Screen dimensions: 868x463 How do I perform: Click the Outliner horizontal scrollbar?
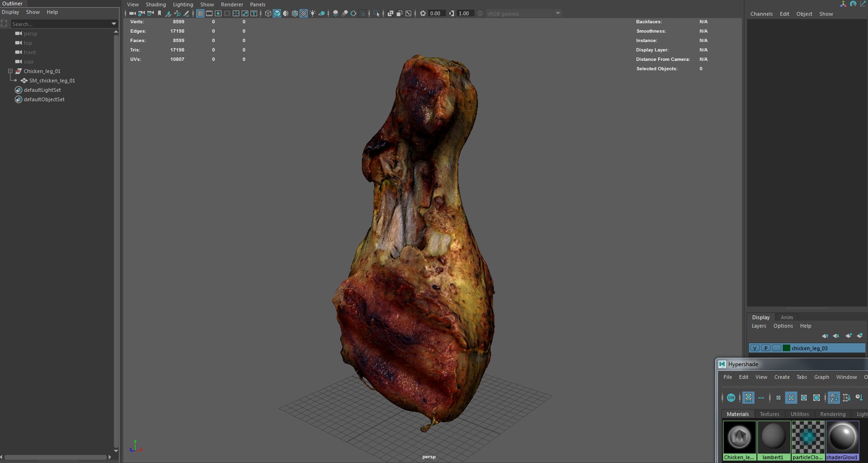(x=56, y=457)
